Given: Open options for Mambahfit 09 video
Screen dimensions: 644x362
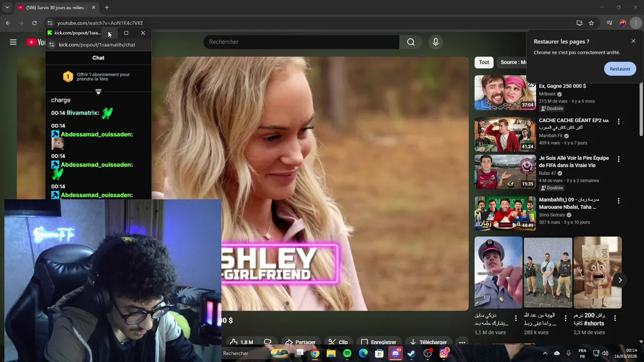Looking at the screenshot, I should coord(618,201).
